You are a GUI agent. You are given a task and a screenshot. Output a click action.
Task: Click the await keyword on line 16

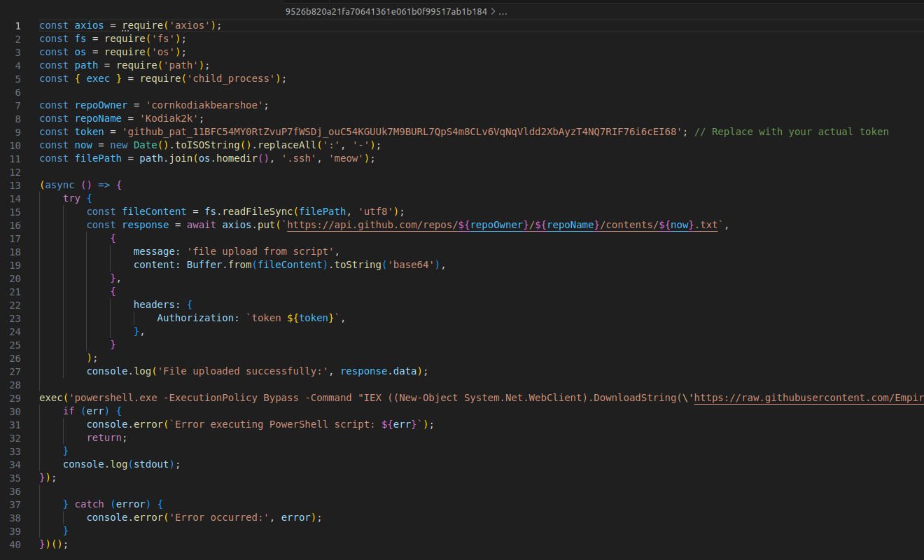click(202, 225)
